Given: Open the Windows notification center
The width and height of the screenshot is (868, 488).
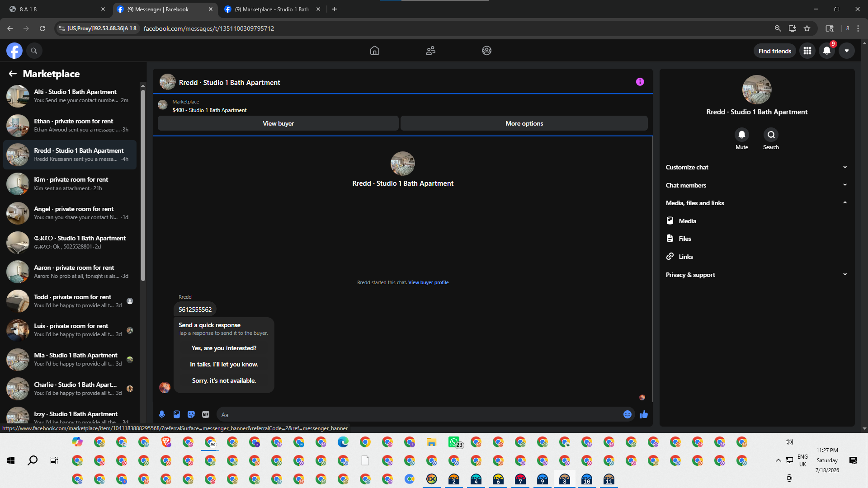Looking at the screenshot, I should [853, 460].
